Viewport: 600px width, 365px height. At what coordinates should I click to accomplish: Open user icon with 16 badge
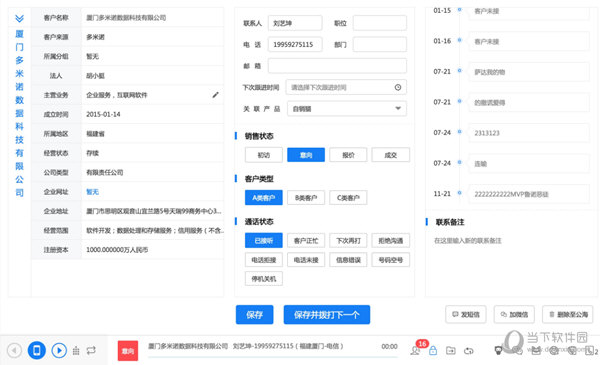point(415,350)
